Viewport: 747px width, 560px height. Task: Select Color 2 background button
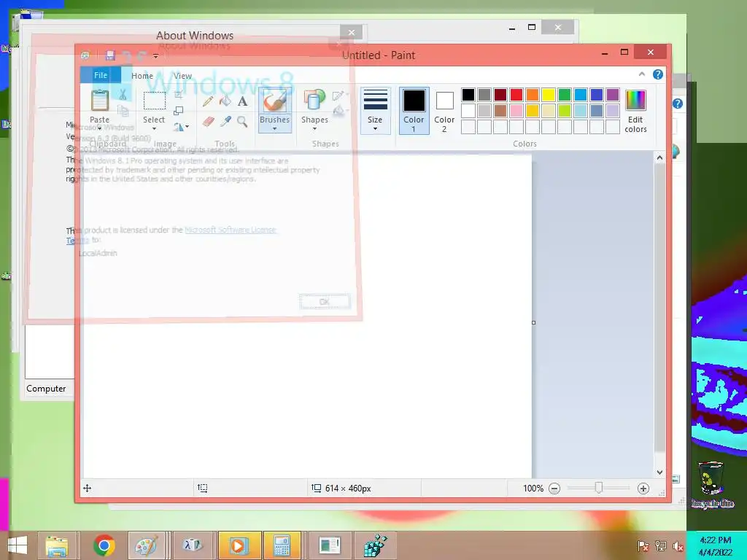444,111
